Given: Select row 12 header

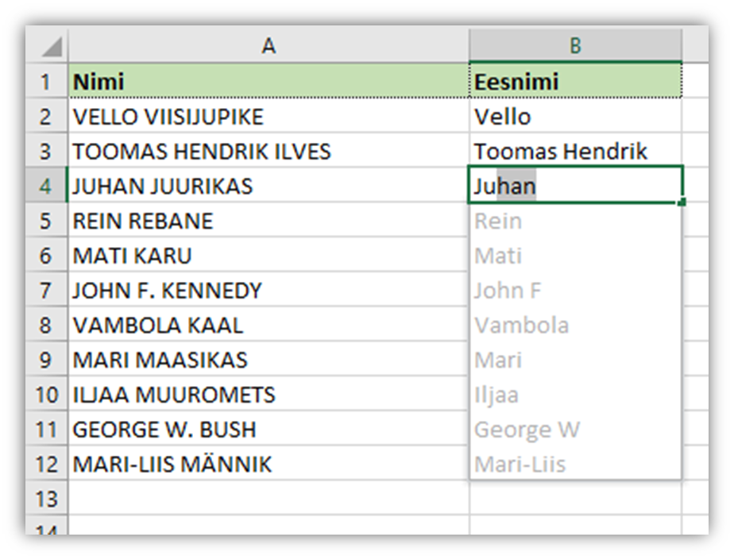Looking at the screenshot, I should 46,465.
